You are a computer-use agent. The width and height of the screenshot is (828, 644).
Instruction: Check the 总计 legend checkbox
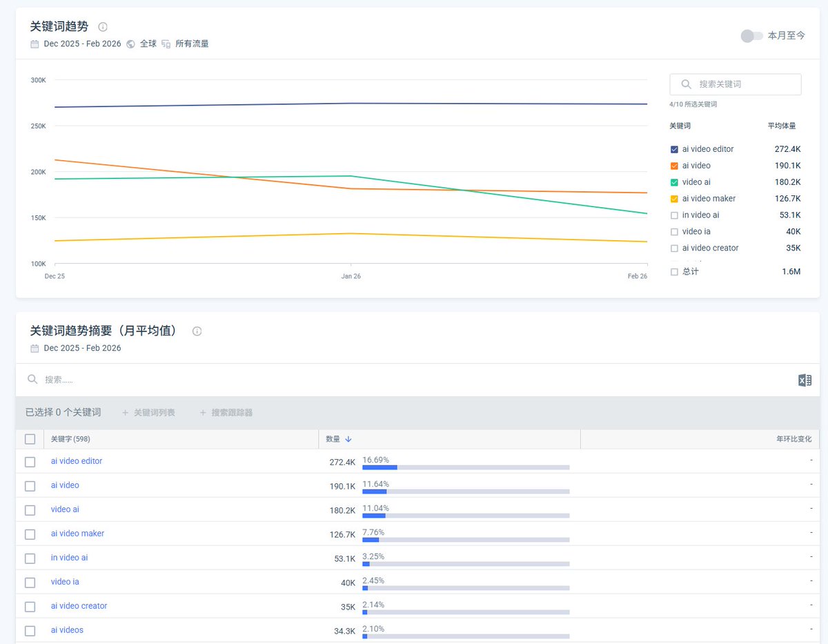(674, 272)
